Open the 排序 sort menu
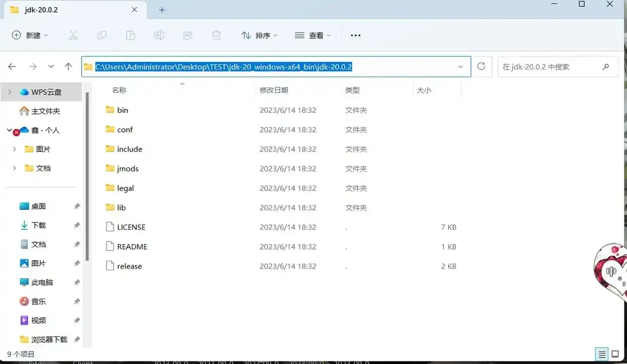 coord(259,35)
